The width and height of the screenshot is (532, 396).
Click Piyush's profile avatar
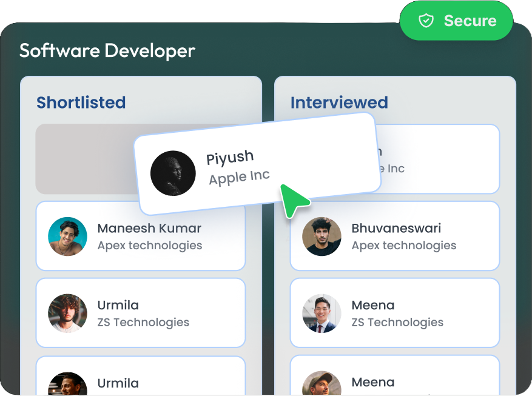[173, 173]
